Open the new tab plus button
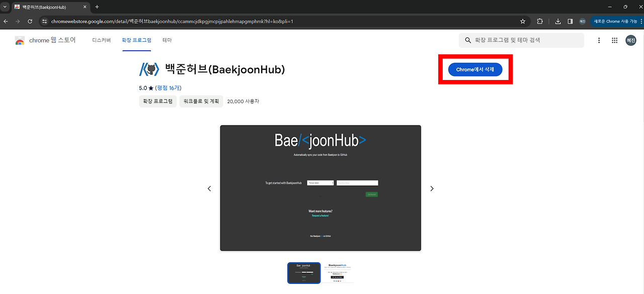Viewport: 644px width, 294px height. [97, 7]
